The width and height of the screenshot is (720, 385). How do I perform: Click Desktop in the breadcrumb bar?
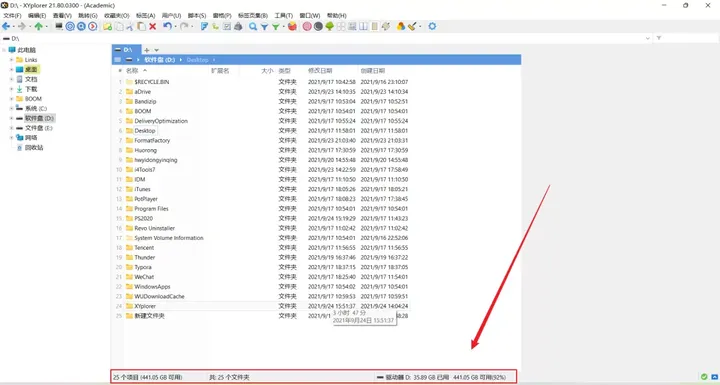pos(197,60)
